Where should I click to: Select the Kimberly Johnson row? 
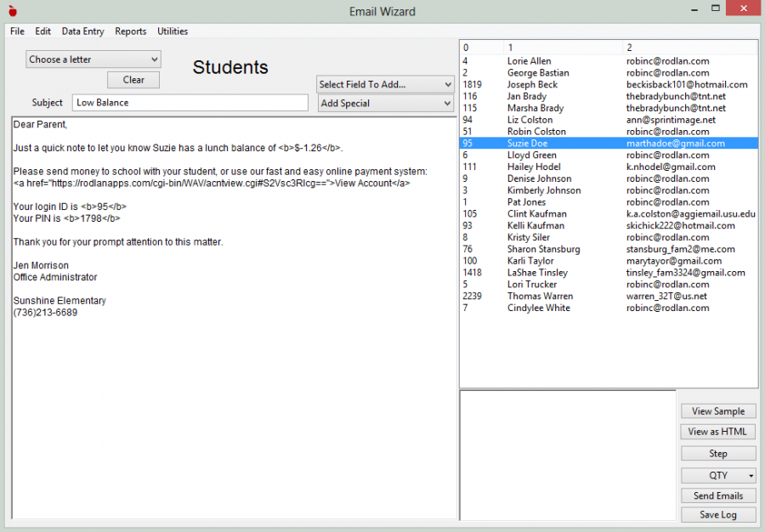(609, 190)
